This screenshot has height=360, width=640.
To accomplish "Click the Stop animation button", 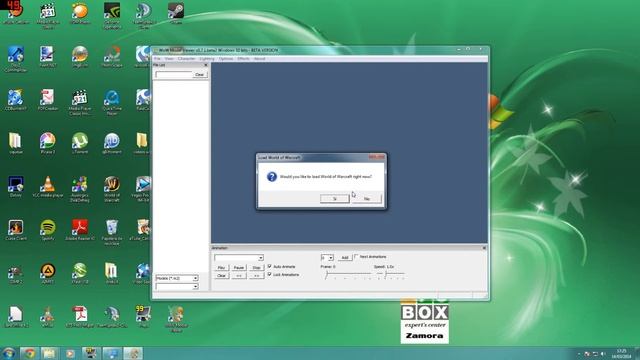I will [x=256, y=268].
